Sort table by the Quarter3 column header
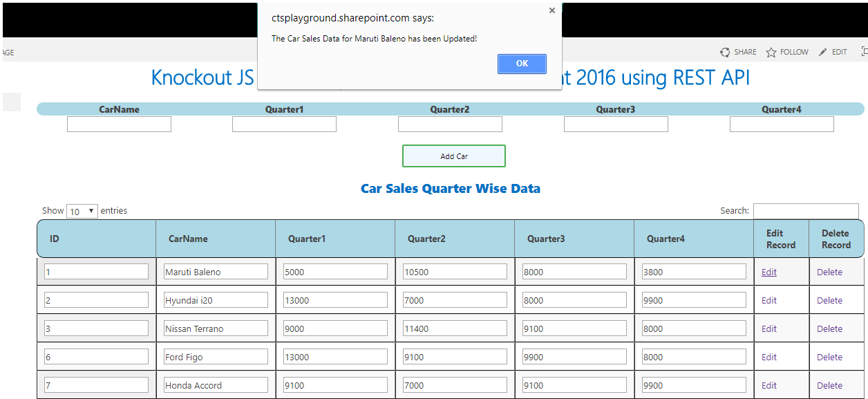Image resolution: width=868 pixels, height=399 pixels. tap(574, 239)
